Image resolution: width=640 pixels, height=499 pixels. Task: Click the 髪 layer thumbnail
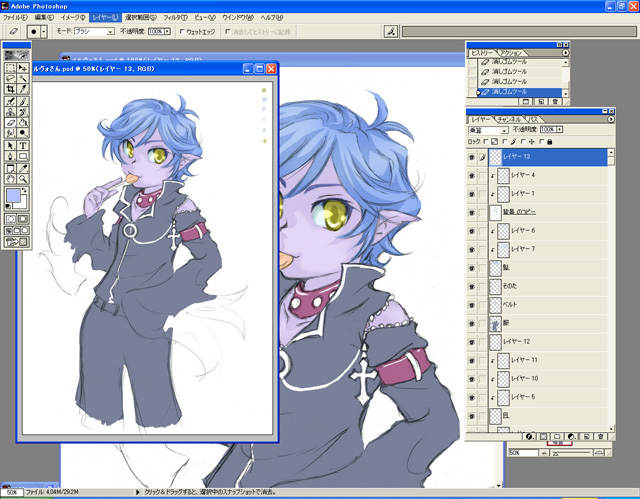[x=495, y=268]
